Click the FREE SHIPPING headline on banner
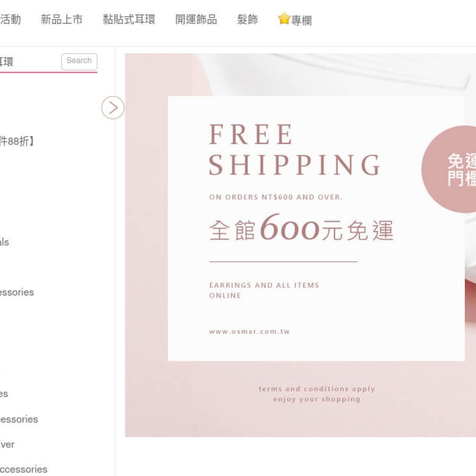Viewport: 476px width, 476px height. pos(294,149)
